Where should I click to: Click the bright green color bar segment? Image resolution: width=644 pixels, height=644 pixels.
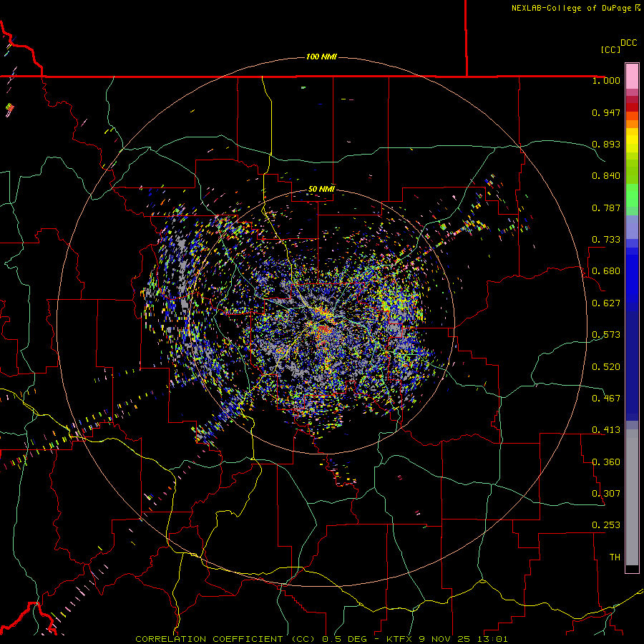tap(632, 195)
